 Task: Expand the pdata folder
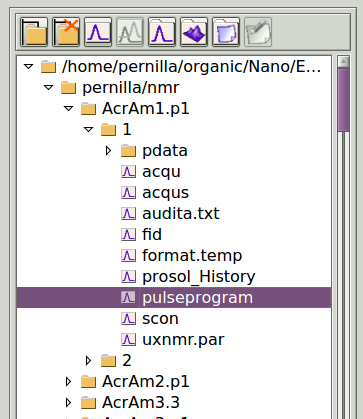[x=108, y=151]
